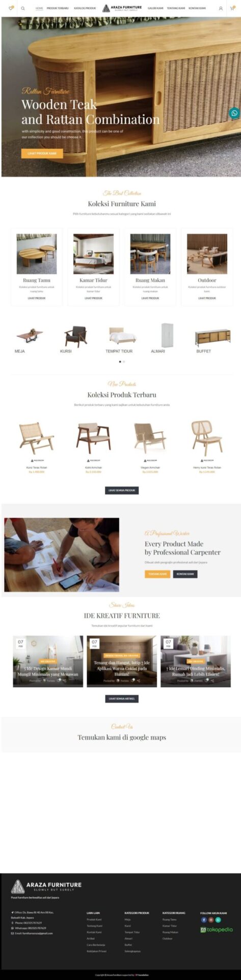This screenshot has height=980, width=241.
Task: Select the second carousel pagination dot
Action: click(124, 361)
